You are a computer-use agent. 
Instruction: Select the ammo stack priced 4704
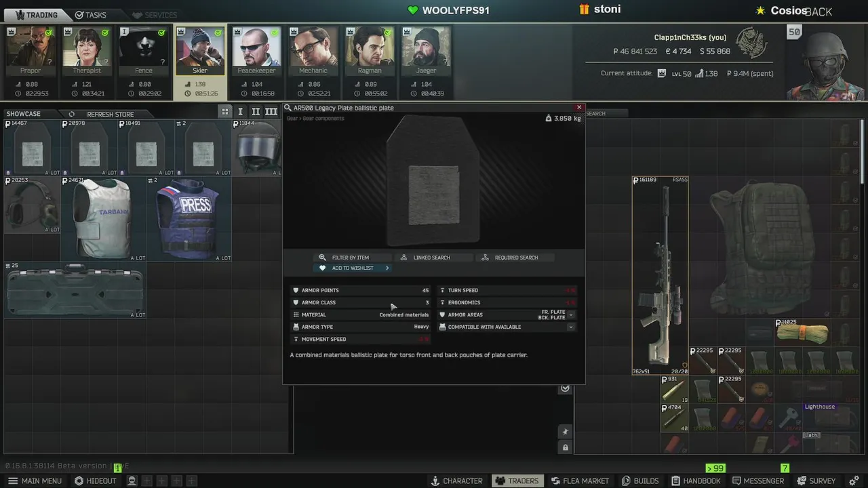[675, 418]
